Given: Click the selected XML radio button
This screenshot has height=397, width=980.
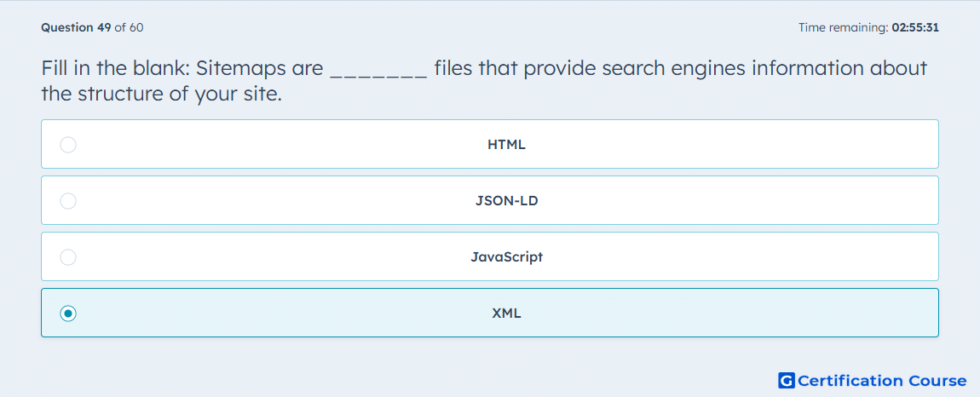Looking at the screenshot, I should 68,314.
